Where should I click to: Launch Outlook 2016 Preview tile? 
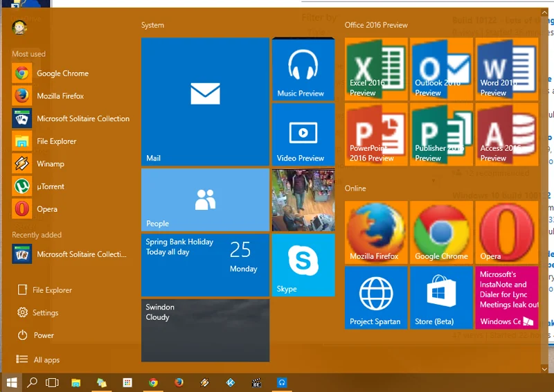(441, 69)
